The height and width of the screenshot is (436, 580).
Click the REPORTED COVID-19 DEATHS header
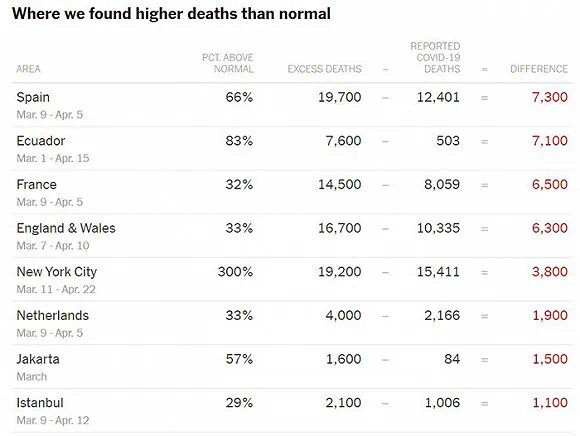click(435, 58)
